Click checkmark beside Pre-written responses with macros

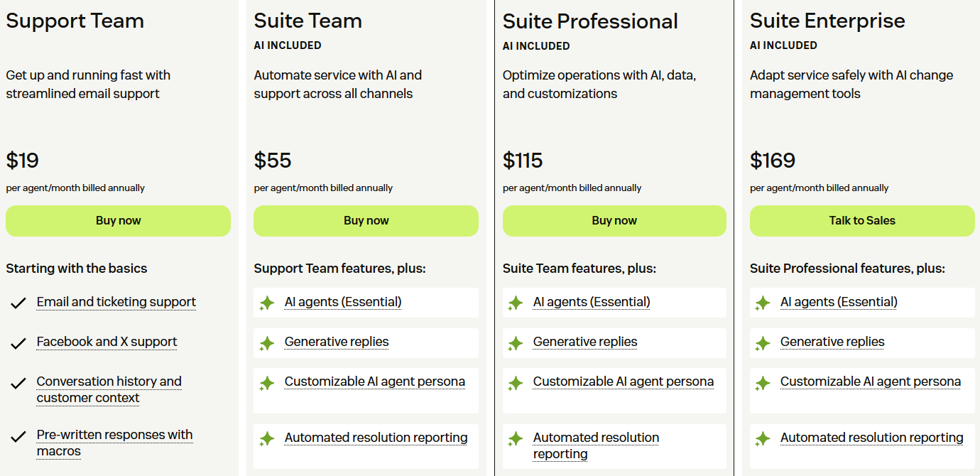coord(18,436)
